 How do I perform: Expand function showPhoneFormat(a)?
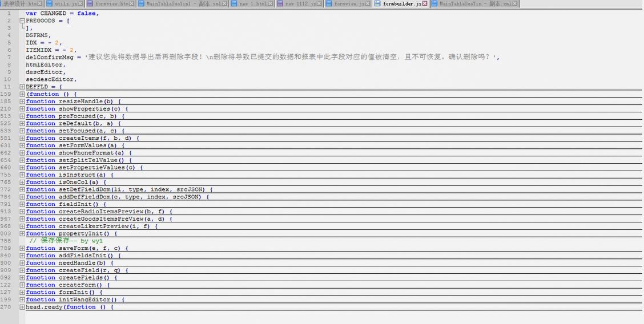click(22, 152)
